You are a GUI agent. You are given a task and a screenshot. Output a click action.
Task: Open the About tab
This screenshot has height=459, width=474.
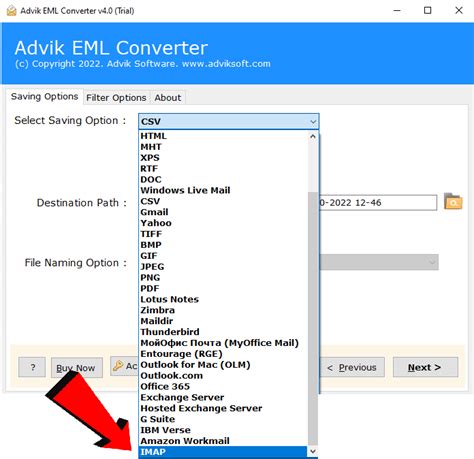[168, 98]
